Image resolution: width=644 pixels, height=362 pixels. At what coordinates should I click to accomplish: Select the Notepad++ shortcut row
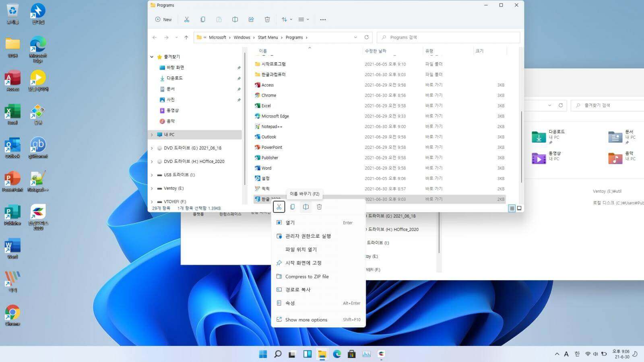point(380,126)
